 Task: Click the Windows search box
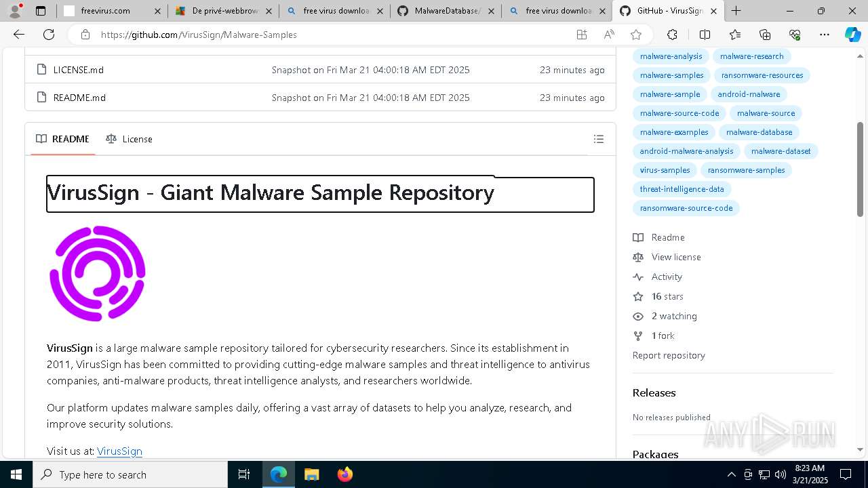pos(130,474)
